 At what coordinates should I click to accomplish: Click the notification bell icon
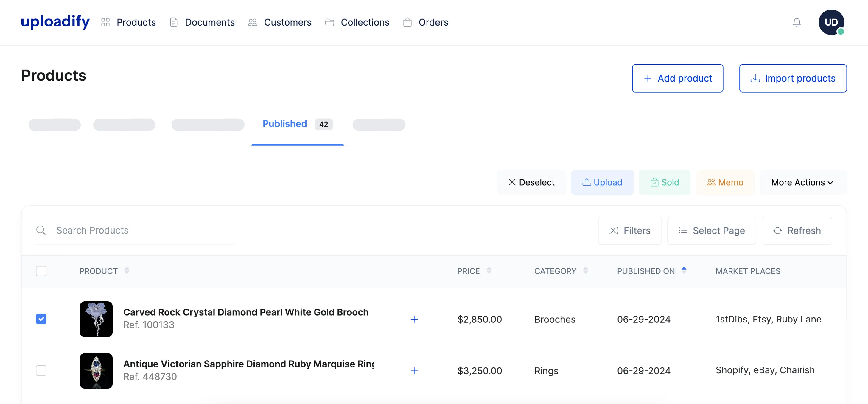[796, 22]
